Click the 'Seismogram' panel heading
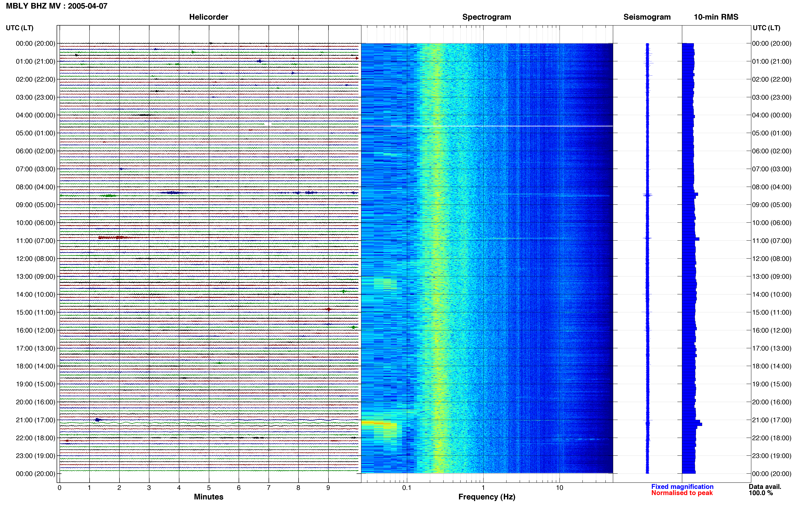 click(647, 17)
